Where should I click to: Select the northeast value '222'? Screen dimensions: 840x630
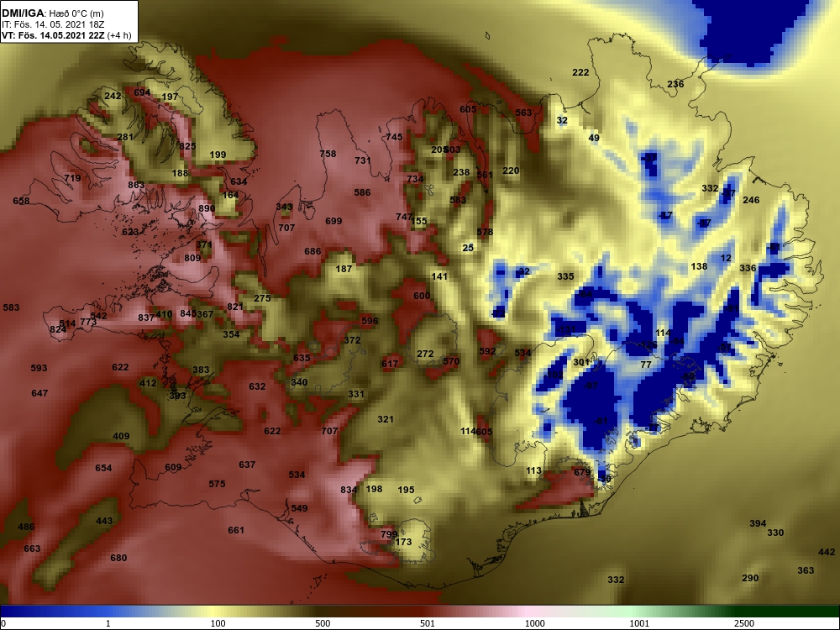pos(580,72)
